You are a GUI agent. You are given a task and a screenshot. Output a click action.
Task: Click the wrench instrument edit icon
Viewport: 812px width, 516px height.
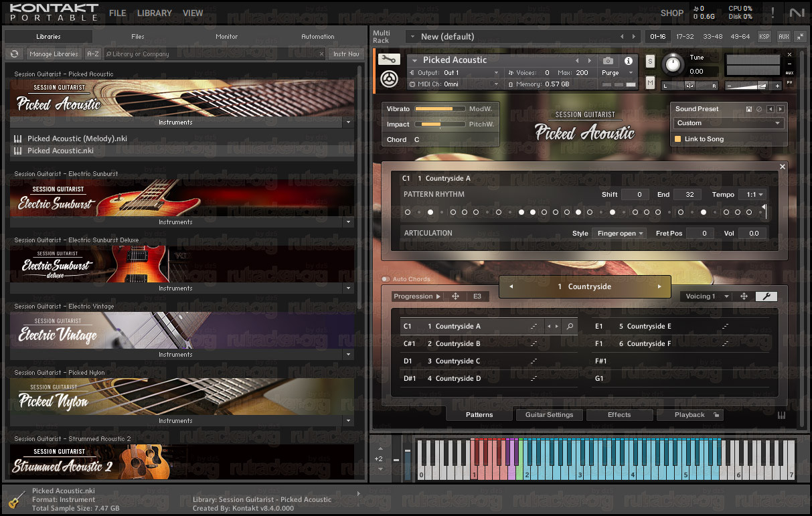[x=389, y=60]
